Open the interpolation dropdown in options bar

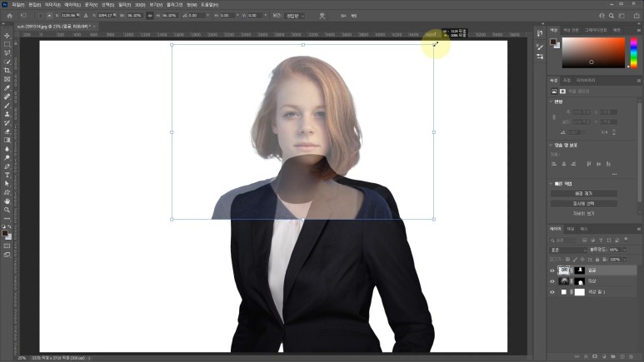[x=295, y=16]
